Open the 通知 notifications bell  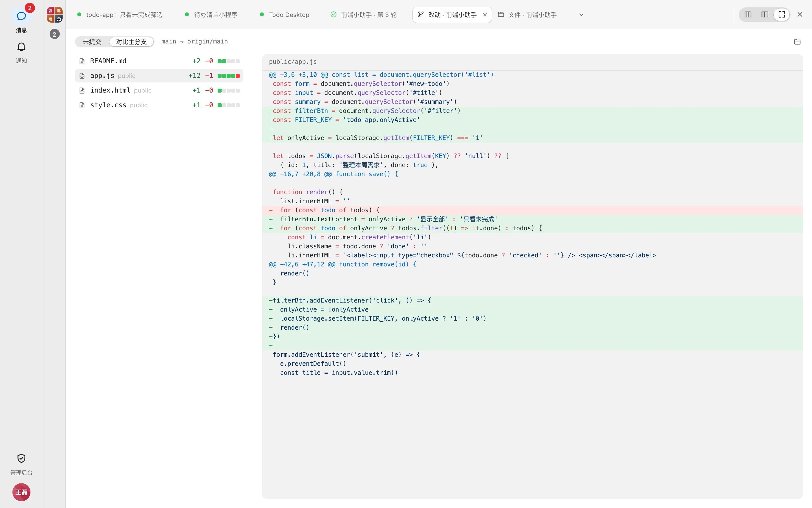point(21,47)
